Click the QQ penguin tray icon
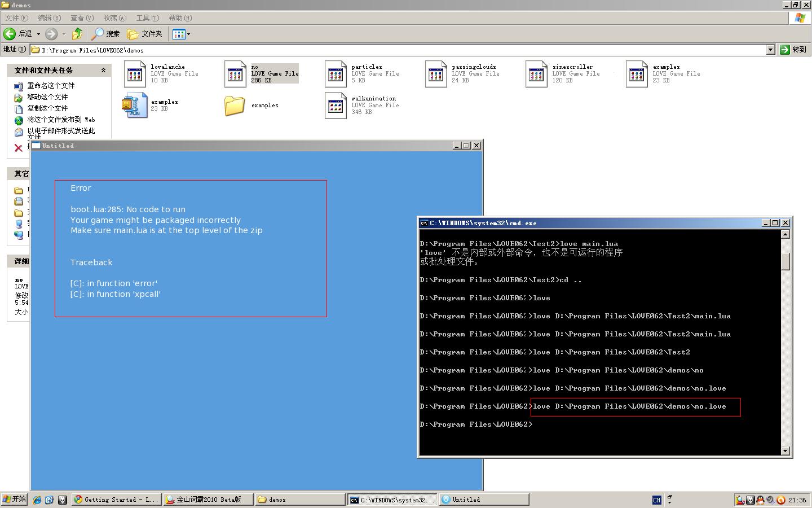Screen dimensions: 812x508 click(760, 500)
